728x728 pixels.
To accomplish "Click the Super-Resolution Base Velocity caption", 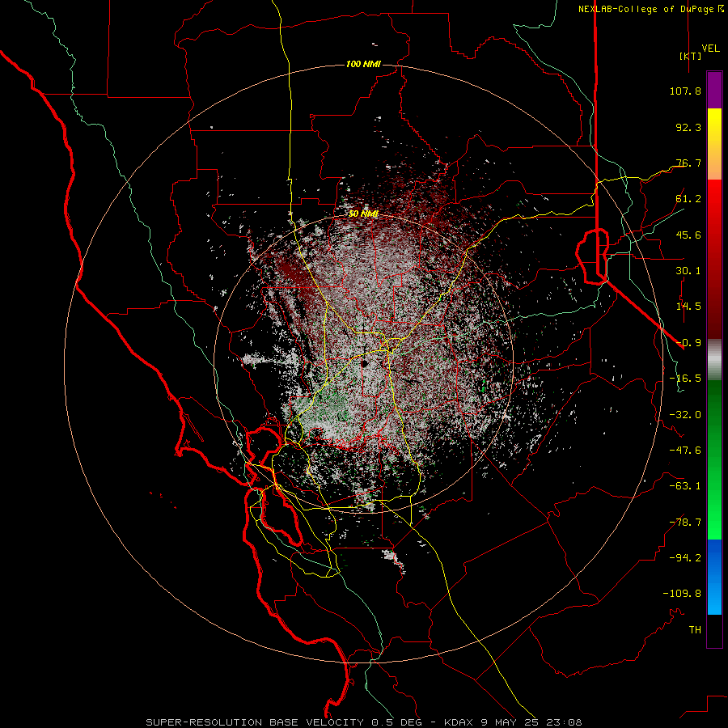I will point(363,722).
